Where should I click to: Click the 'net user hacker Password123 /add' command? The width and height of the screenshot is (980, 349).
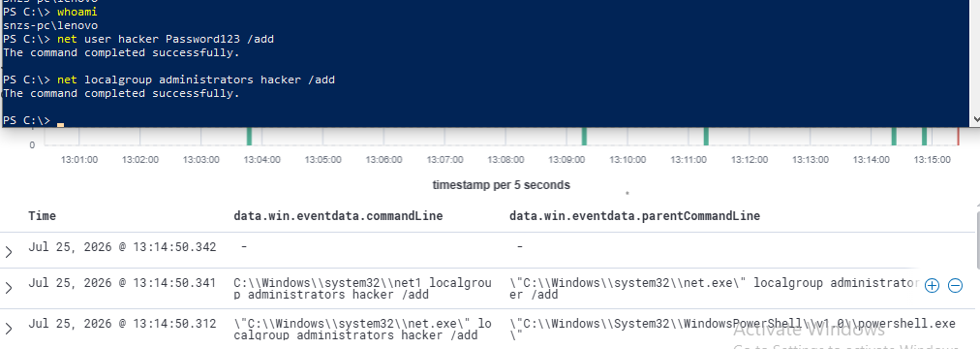point(165,40)
